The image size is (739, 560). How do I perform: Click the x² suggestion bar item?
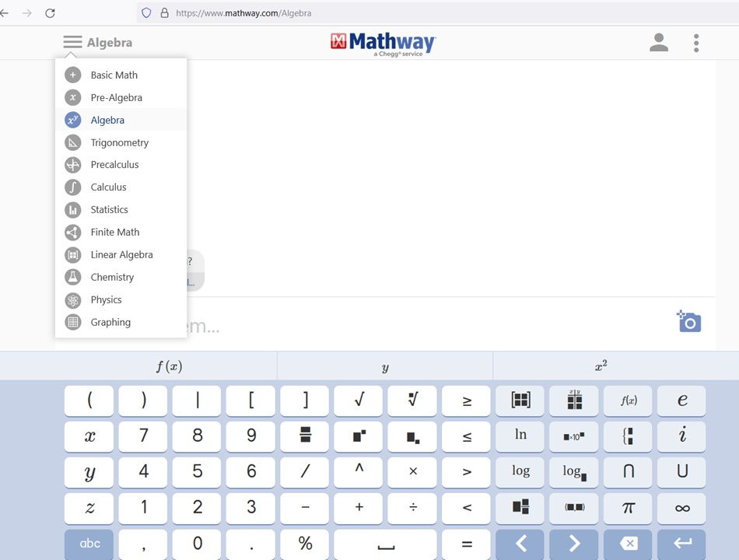click(601, 366)
